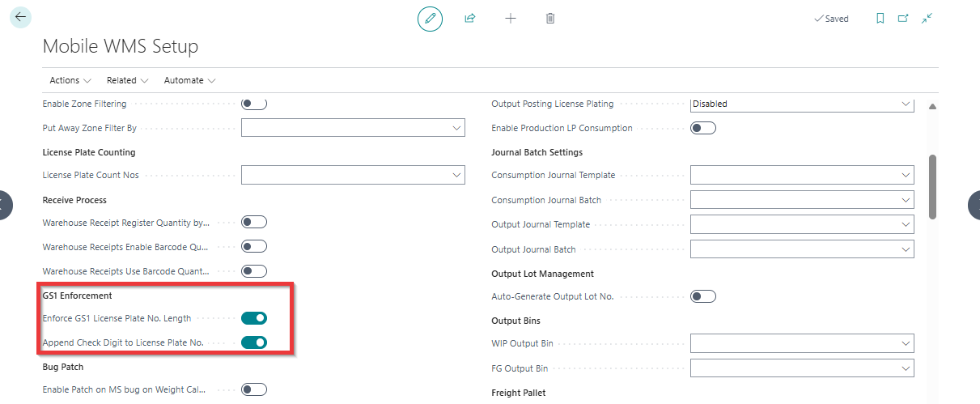Go to next record right arrow
980x404 pixels.
click(973, 205)
